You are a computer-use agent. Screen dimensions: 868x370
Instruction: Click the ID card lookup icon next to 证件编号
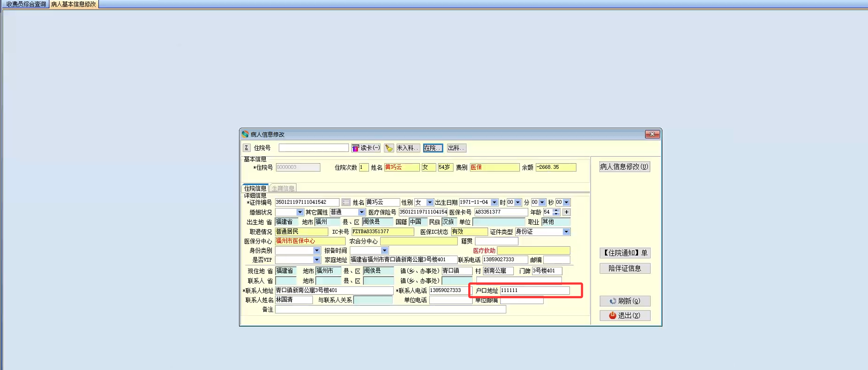346,202
